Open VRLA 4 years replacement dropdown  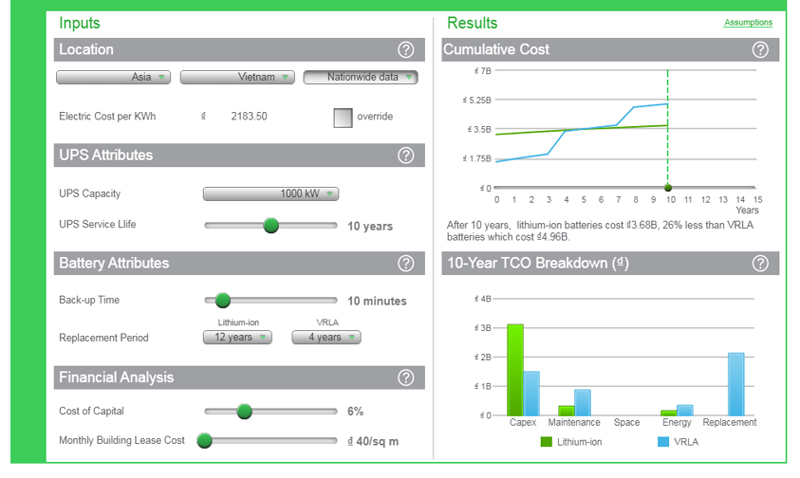(327, 337)
